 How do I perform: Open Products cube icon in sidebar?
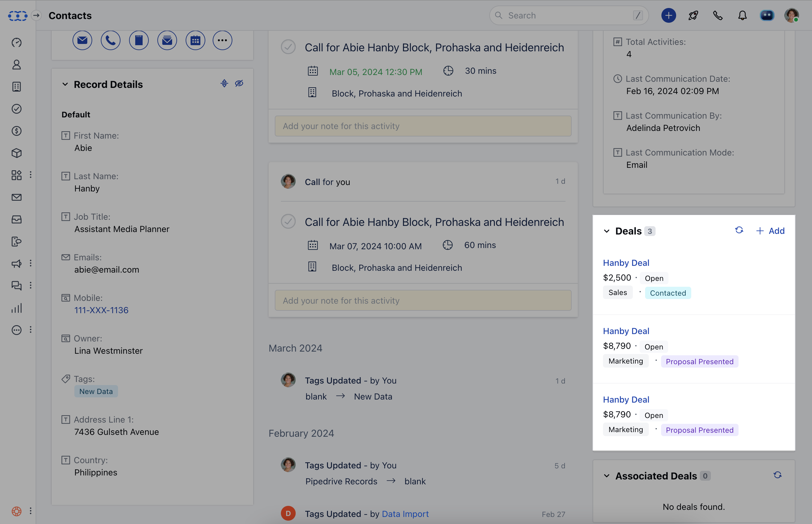(x=16, y=153)
